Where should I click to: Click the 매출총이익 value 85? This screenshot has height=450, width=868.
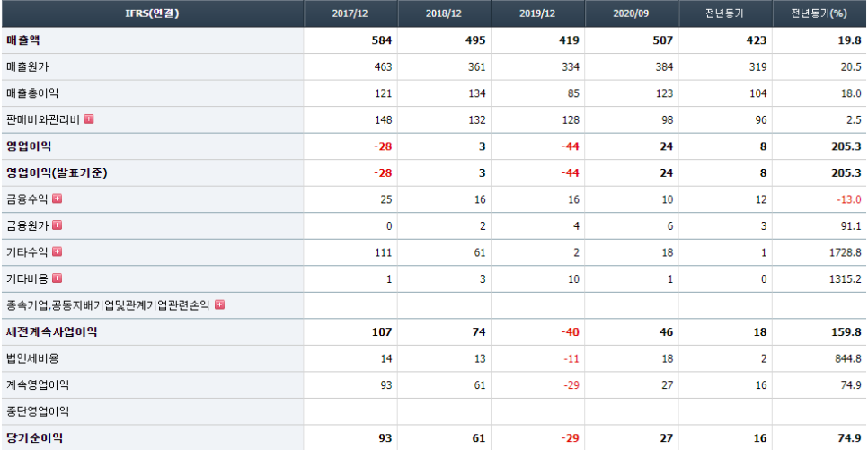pyautogui.click(x=573, y=93)
